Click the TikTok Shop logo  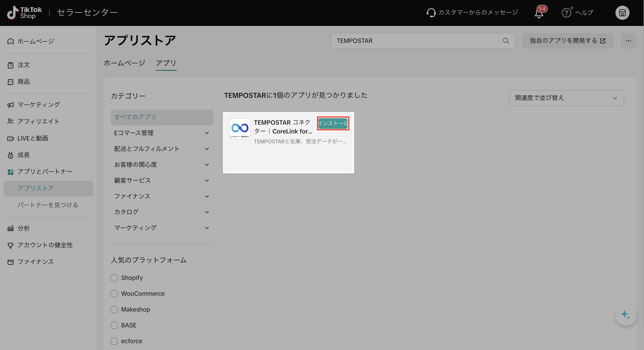click(x=25, y=13)
